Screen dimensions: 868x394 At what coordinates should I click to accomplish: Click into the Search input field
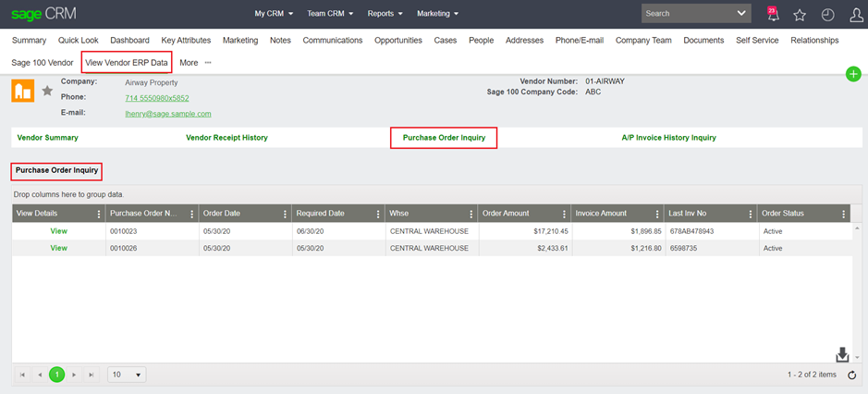(687, 13)
